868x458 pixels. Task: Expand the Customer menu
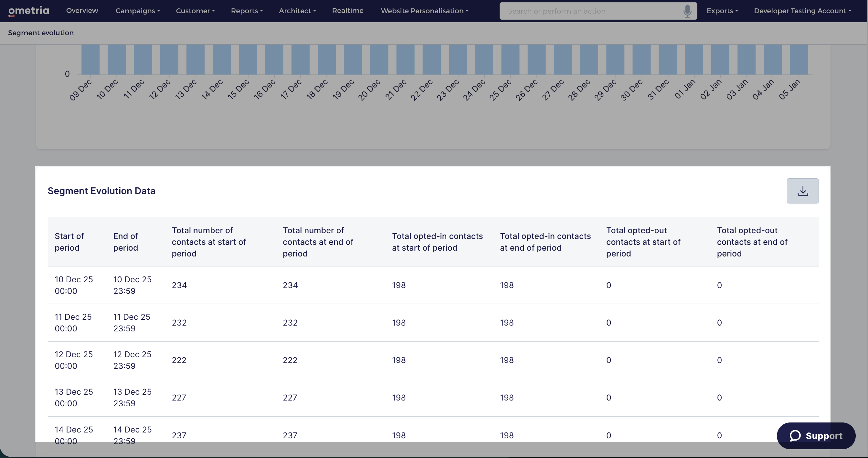(195, 11)
